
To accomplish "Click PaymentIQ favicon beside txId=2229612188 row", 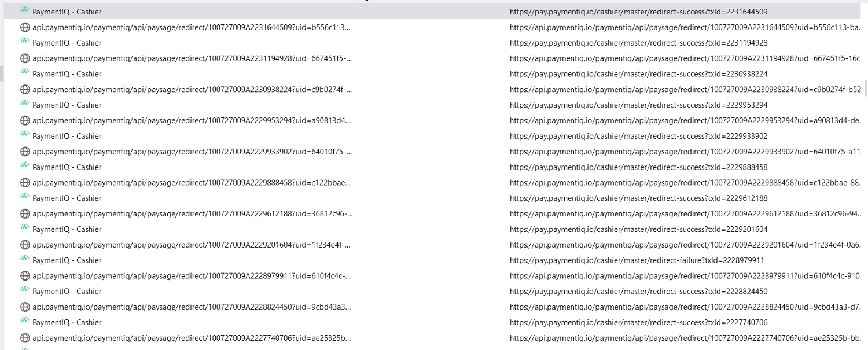I will tap(25, 196).
